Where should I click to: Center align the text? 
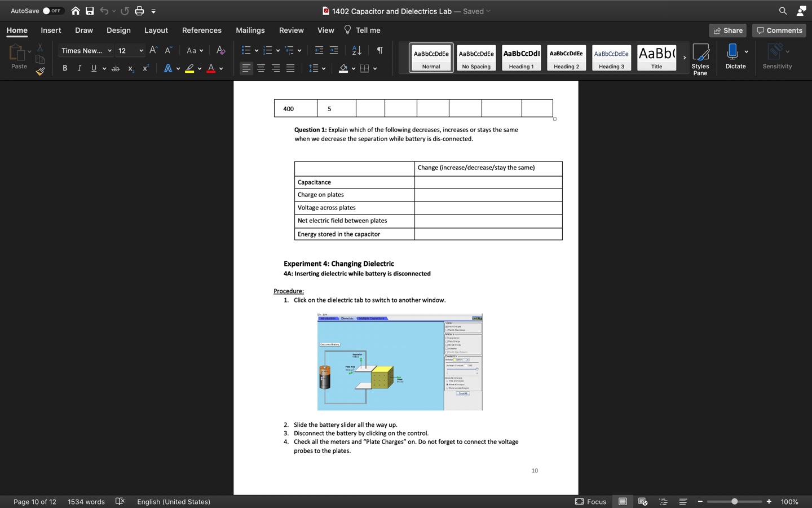[261, 68]
